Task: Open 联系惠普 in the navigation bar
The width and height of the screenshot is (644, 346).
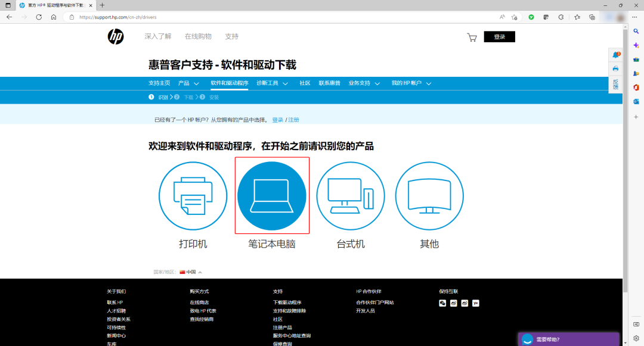Action: pyautogui.click(x=329, y=83)
